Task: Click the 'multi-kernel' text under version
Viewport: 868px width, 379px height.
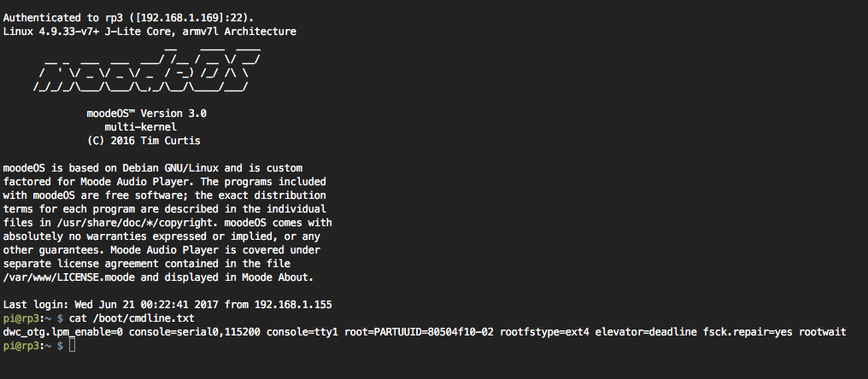Action: 141,127
